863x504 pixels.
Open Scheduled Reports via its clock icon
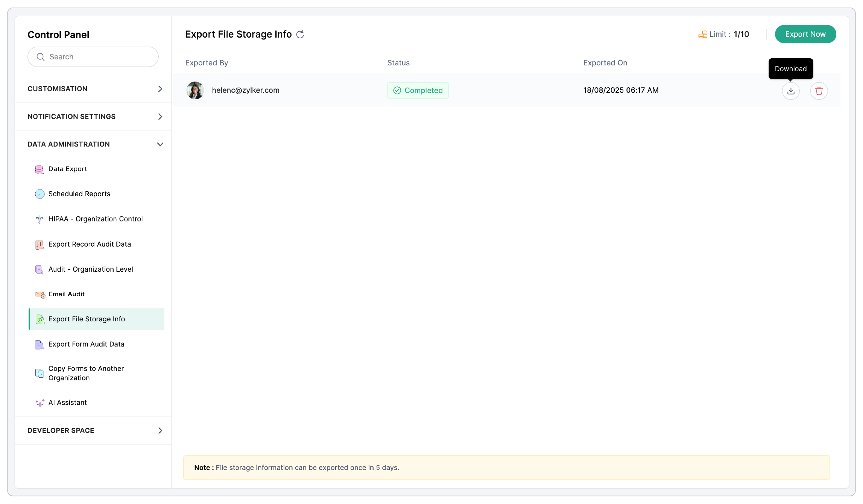[40, 194]
